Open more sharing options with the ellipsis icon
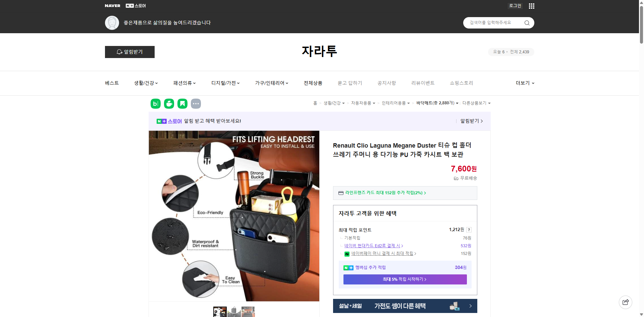The image size is (644, 317). [x=196, y=104]
